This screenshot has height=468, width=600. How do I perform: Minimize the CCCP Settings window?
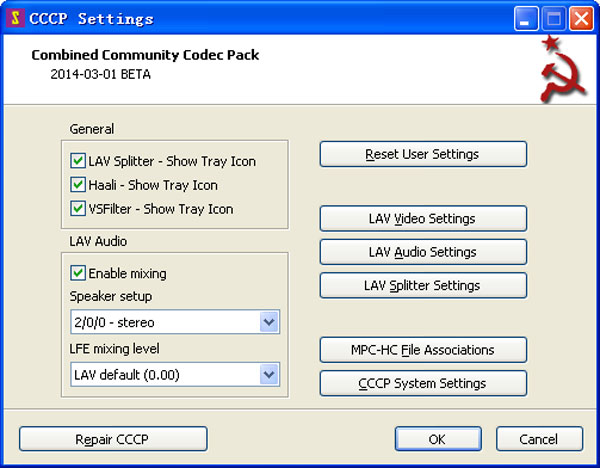coord(526,18)
